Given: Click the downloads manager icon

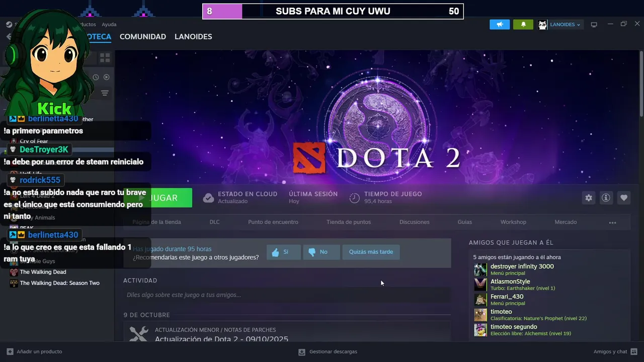Looking at the screenshot, I should pos(302,351).
